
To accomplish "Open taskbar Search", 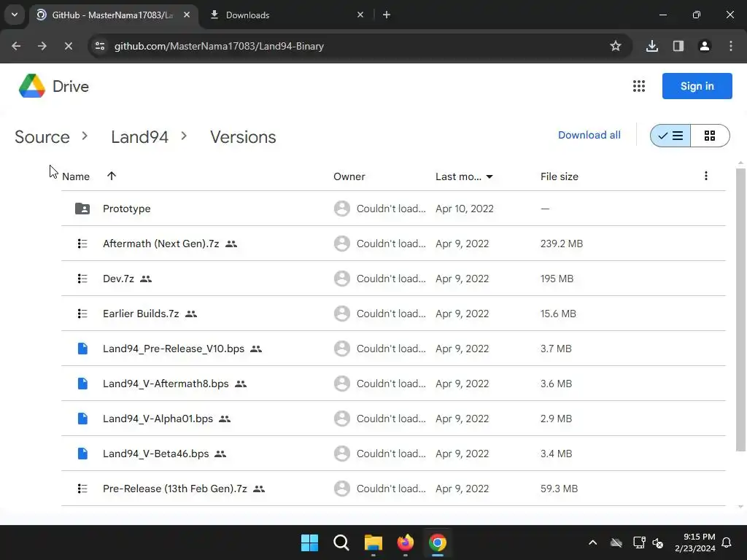I will [341, 542].
